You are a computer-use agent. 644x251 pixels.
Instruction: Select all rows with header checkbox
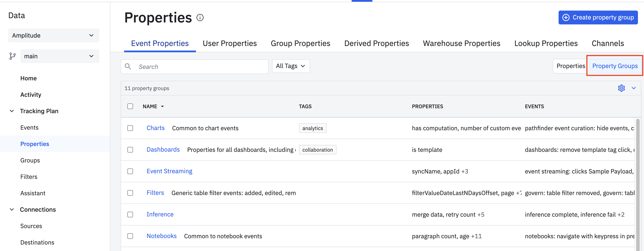pyautogui.click(x=130, y=106)
